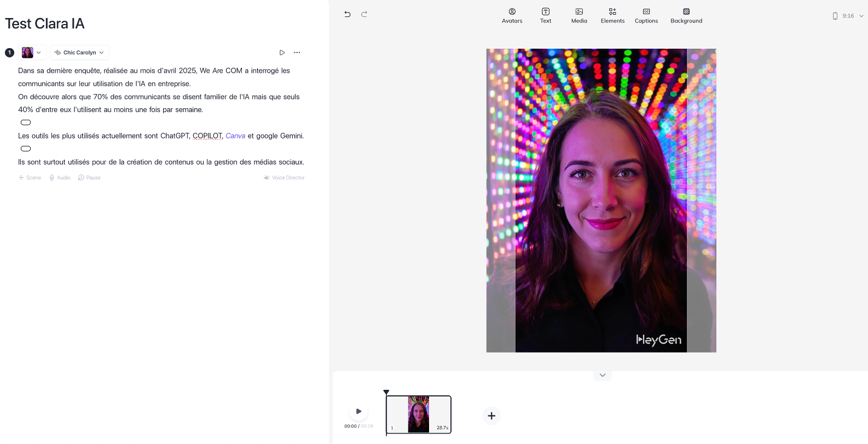Undo the last action
Image resolution: width=868 pixels, height=444 pixels.
tap(347, 14)
